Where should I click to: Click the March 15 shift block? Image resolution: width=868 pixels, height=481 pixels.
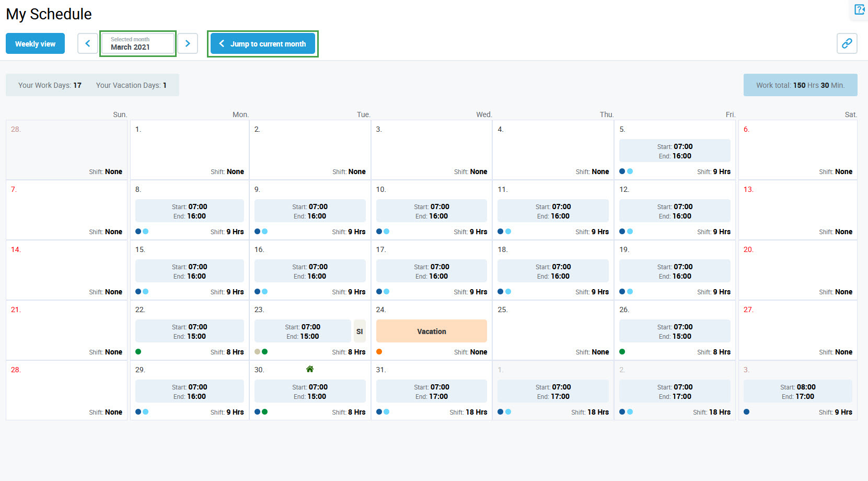tap(189, 271)
